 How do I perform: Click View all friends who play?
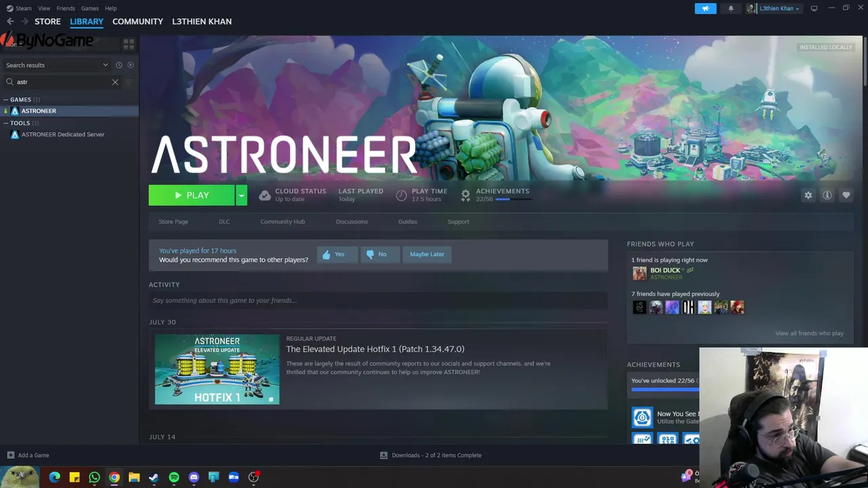(809, 333)
